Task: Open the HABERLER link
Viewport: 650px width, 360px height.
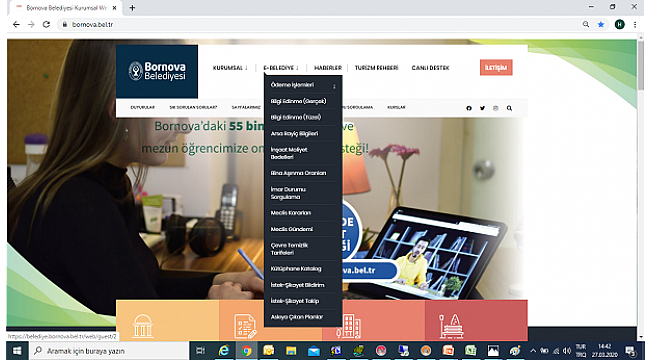Action: coord(327,68)
